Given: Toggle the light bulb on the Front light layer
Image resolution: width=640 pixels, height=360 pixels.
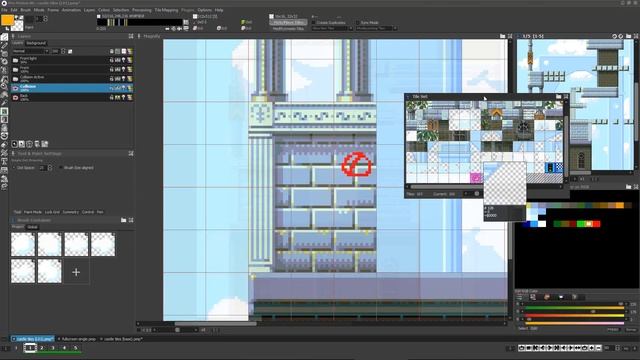Looking at the screenshot, I should (x=124, y=60).
